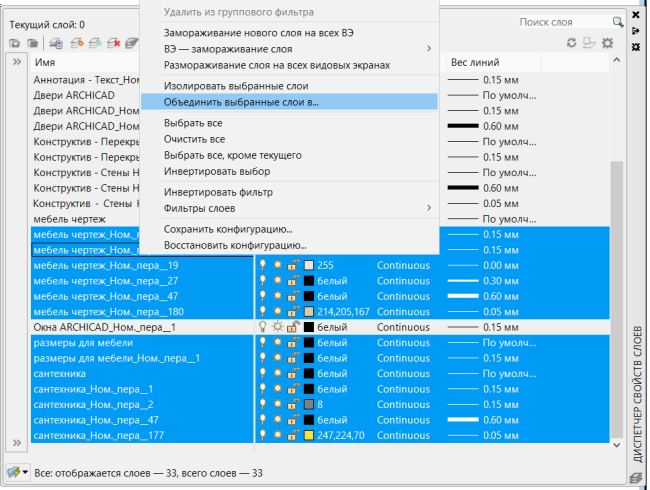Click the Refresh layer list icon
This screenshot has height=490, width=650.
tap(572, 43)
